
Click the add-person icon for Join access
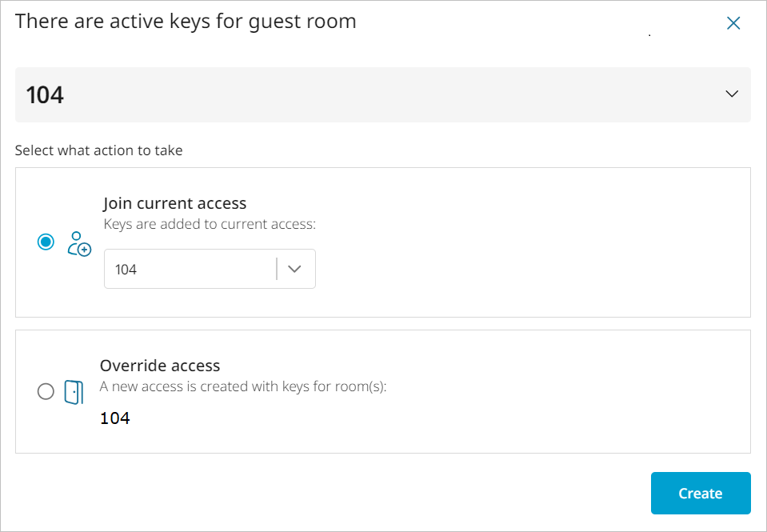click(x=78, y=242)
